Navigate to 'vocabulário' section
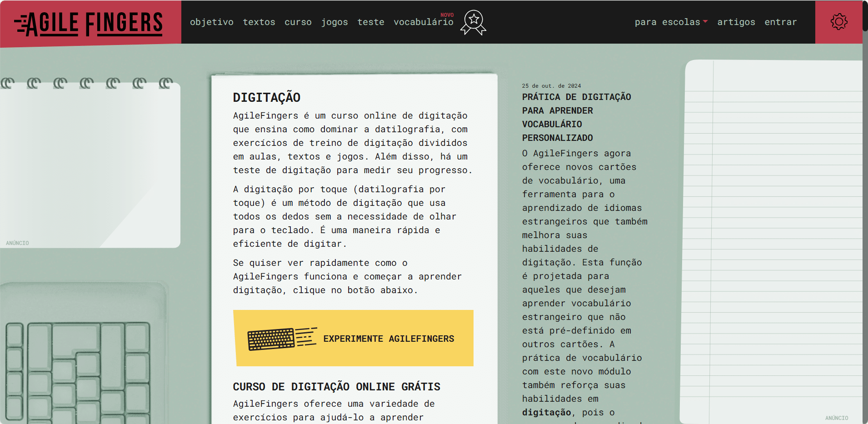868x424 pixels. pos(424,22)
